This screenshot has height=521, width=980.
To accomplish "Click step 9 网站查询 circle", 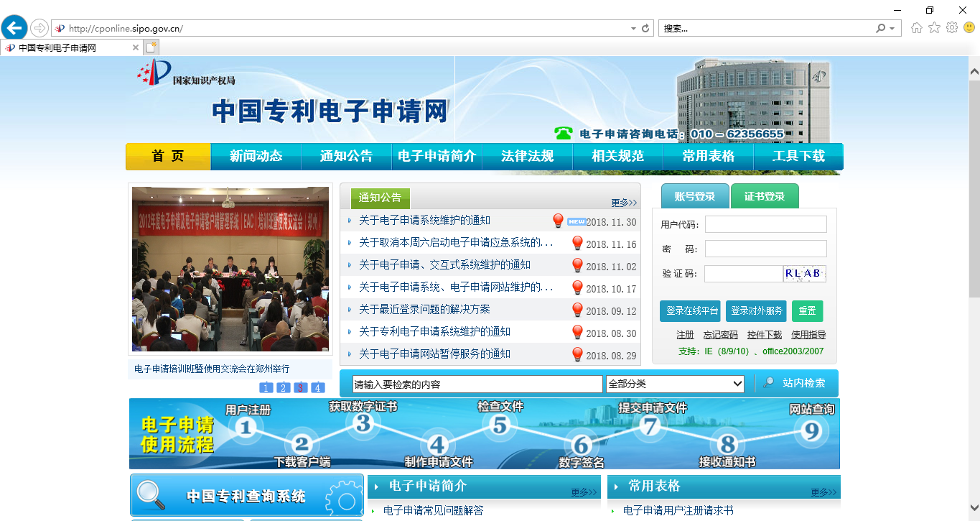I will 811,430.
